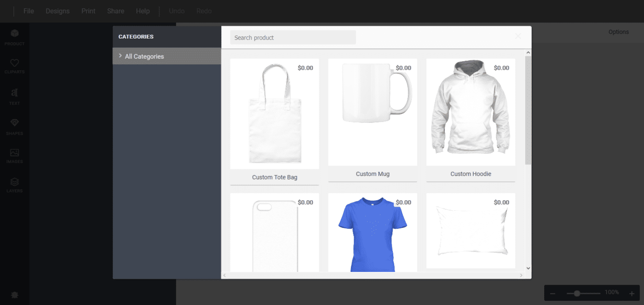Click the horizontal scrollbar right arrow
This screenshot has height=305, width=644.
(521, 275)
